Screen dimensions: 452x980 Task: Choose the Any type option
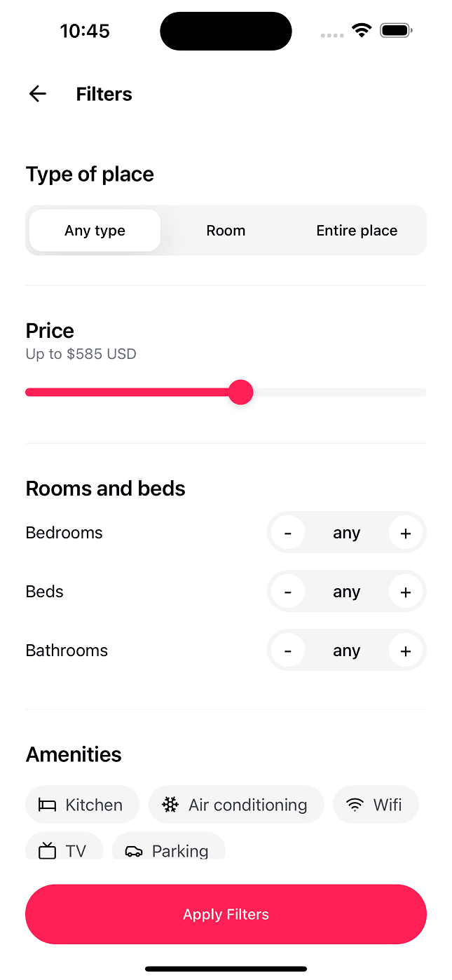95,231
